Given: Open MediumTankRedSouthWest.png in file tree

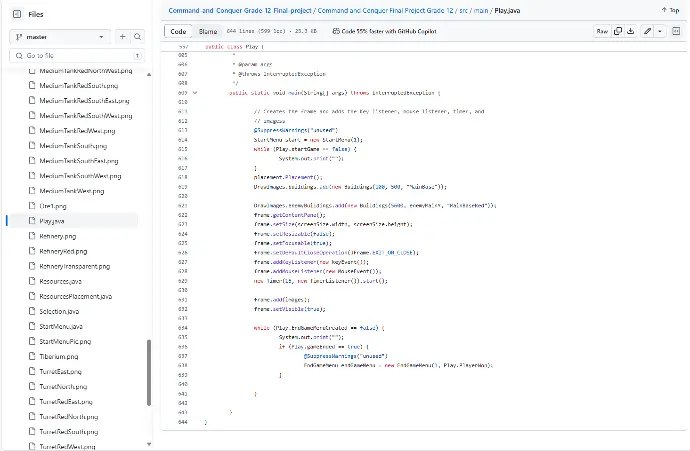Looking at the screenshot, I should pos(86,116).
